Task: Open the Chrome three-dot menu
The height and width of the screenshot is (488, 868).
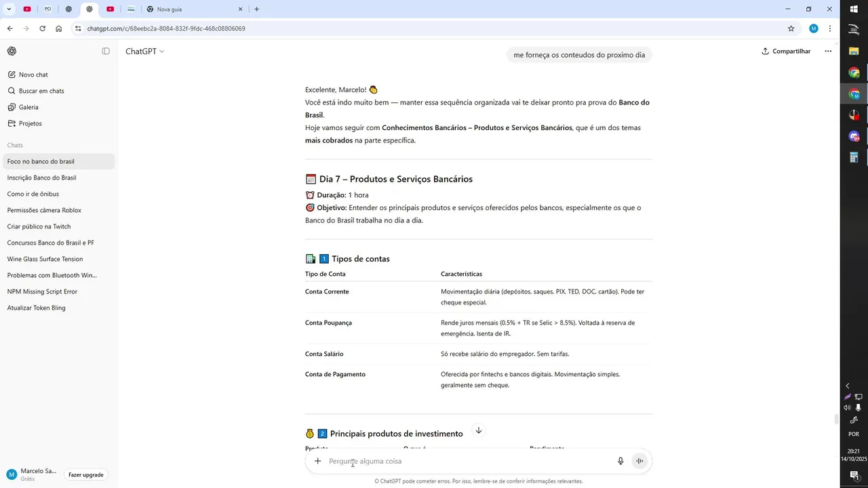Action: click(830, 28)
